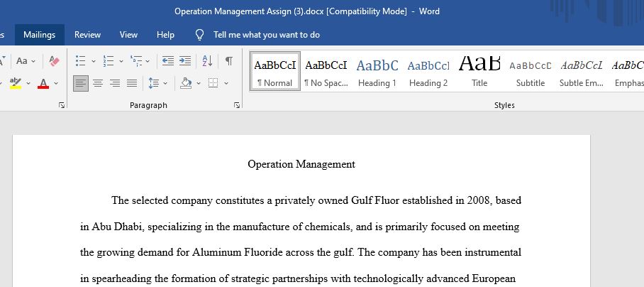Toggle Show/Hide paragraph marks
Image resolution: width=644 pixels, height=287 pixels.
click(229, 61)
